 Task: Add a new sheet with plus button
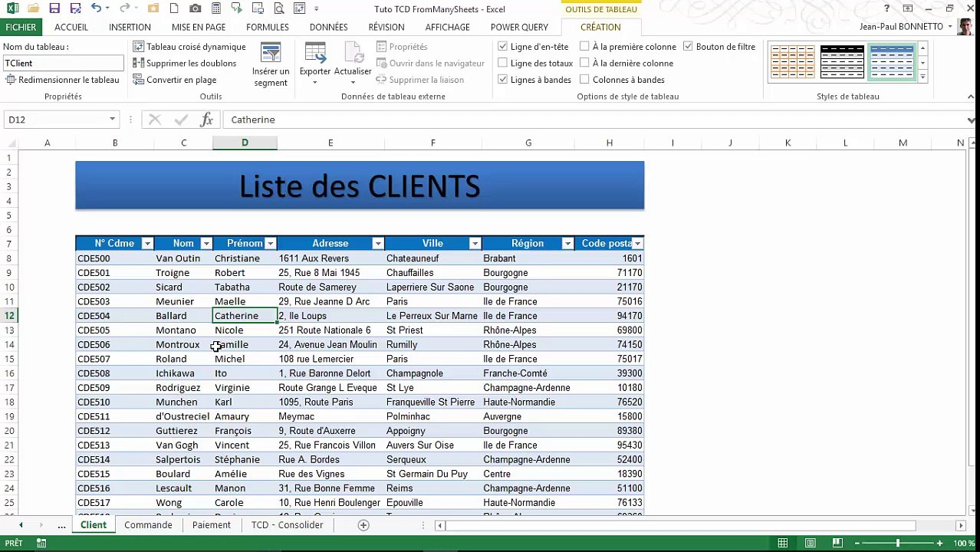pos(363,525)
